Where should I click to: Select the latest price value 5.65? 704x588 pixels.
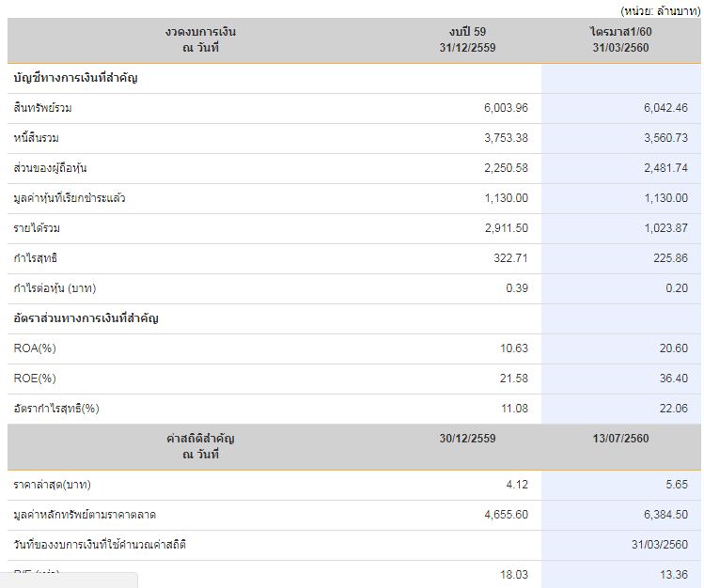point(677,485)
